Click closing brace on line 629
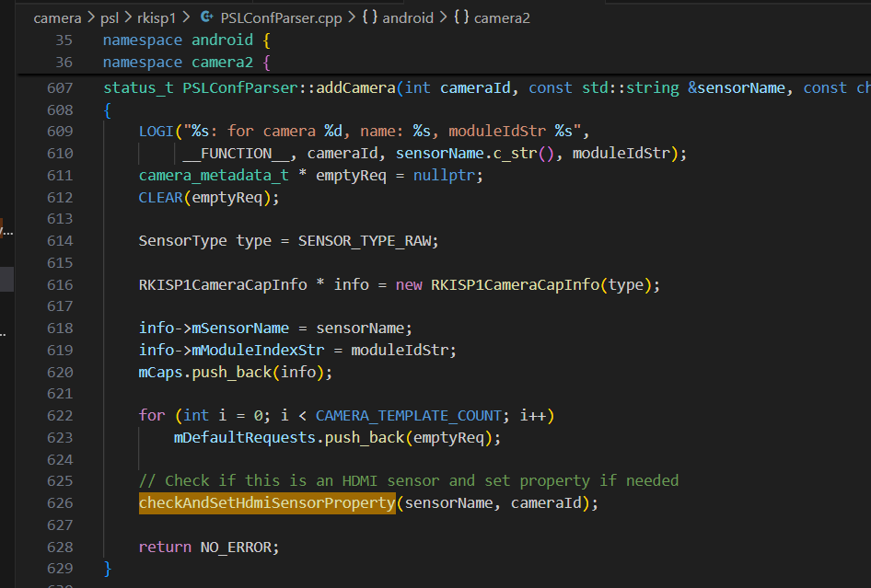Image resolution: width=871 pixels, height=588 pixels. (x=107, y=569)
